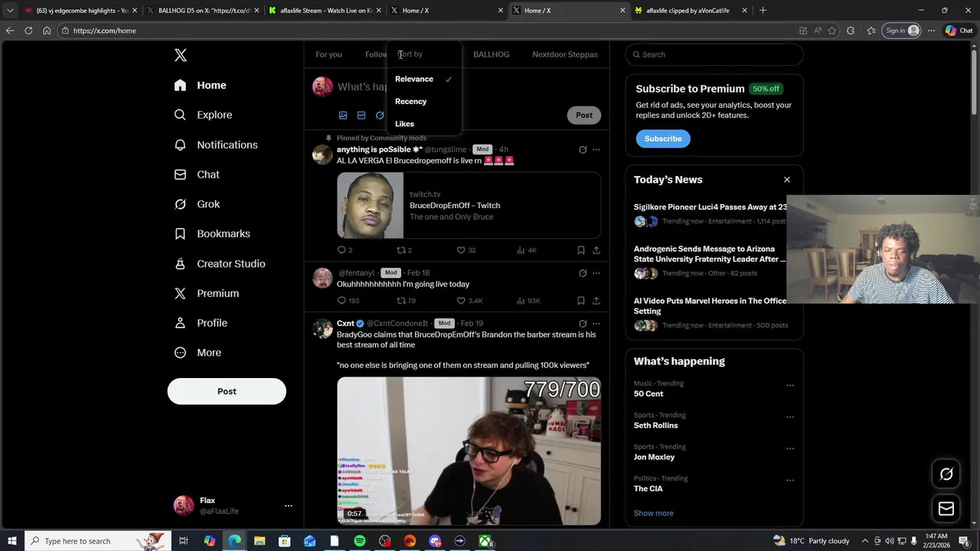Screen dimensions: 980x551
Task: Click the add media image icon in composer
Action: pos(343,116)
